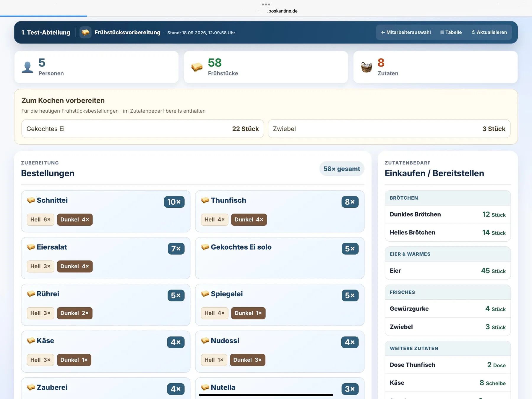Open the browser three-dot menu
Screen dimensions: 532x399
266,4
